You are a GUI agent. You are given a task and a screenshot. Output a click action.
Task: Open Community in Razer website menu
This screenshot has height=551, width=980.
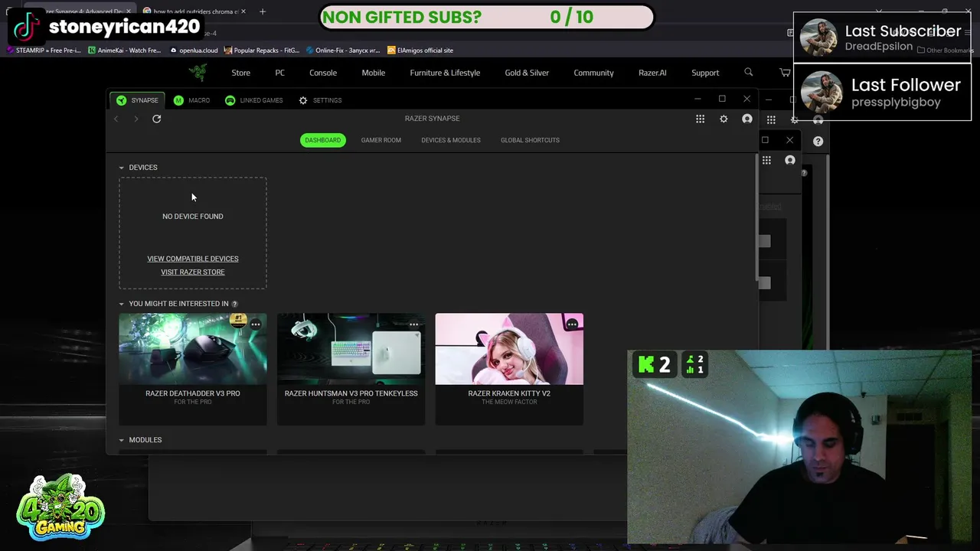click(593, 73)
